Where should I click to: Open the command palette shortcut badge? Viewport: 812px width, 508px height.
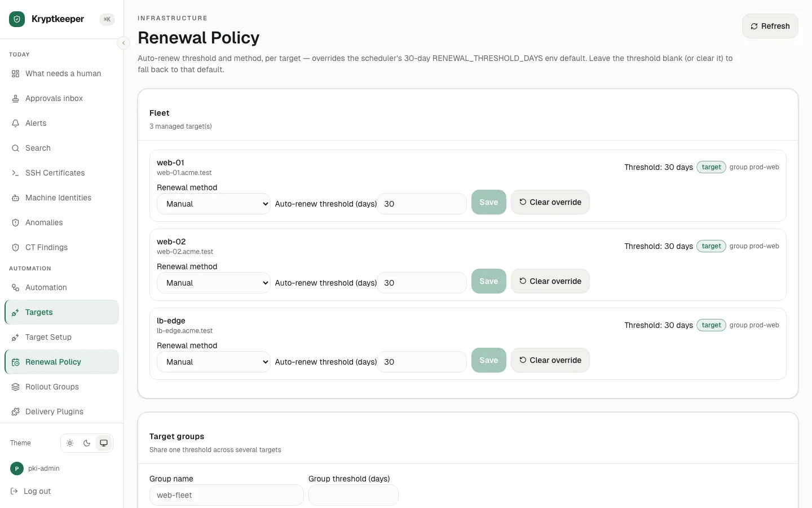coord(107,19)
